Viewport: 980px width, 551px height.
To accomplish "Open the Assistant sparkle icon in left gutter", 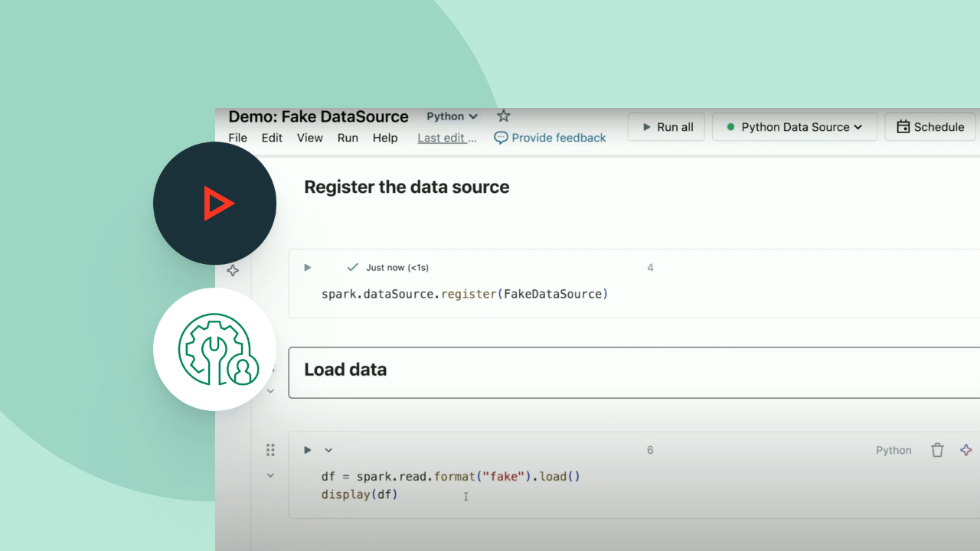I will (233, 271).
